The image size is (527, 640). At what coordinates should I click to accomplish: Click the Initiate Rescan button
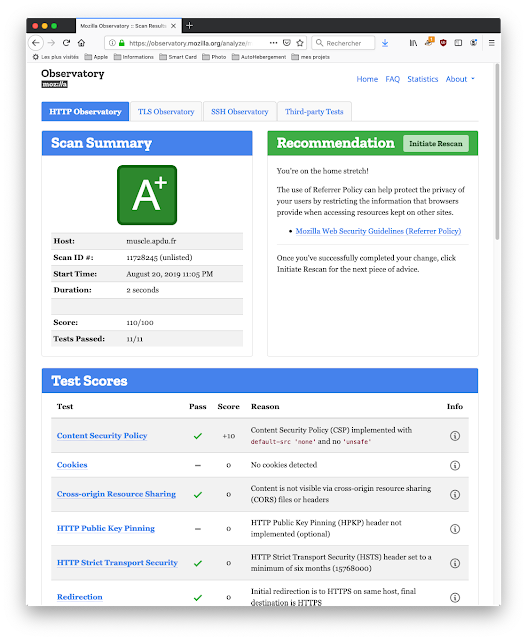(436, 144)
